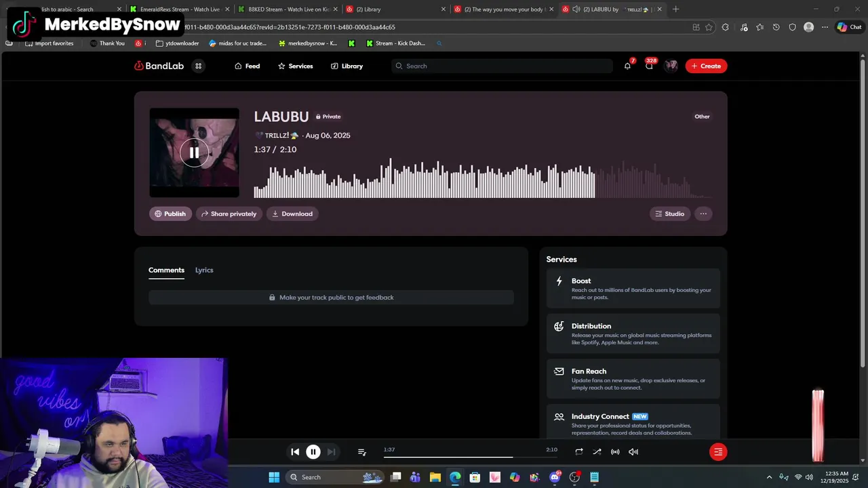
Task: Seek within the track waveform
Action: (483, 178)
